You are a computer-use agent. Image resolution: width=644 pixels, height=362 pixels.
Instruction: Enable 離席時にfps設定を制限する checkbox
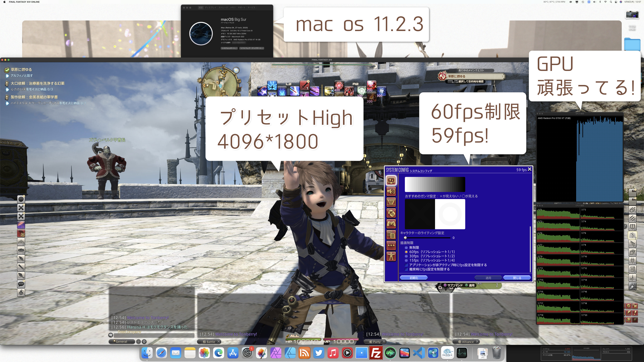[427, 269]
